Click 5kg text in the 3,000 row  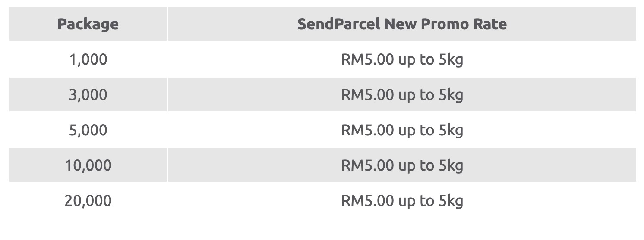451,96
